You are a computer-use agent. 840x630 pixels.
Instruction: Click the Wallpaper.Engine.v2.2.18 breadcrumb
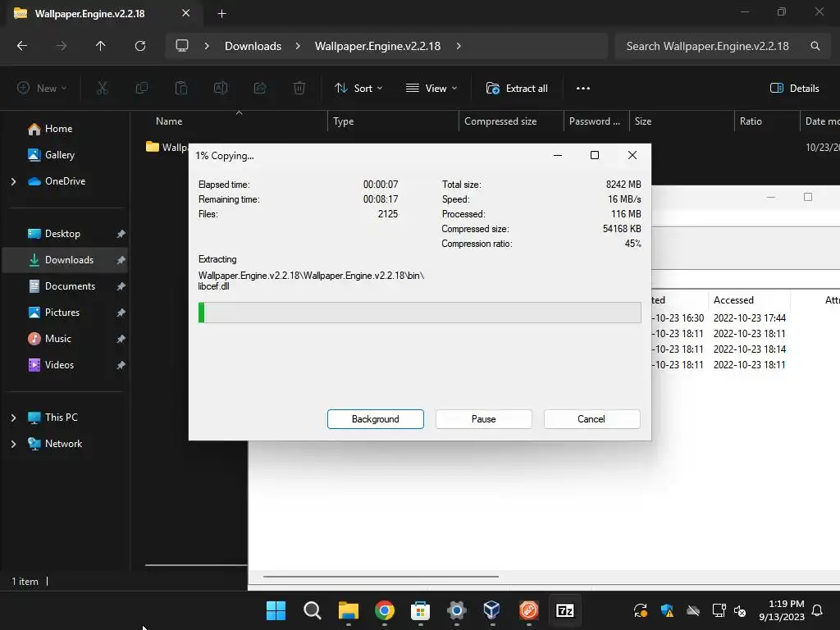[x=377, y=46]
